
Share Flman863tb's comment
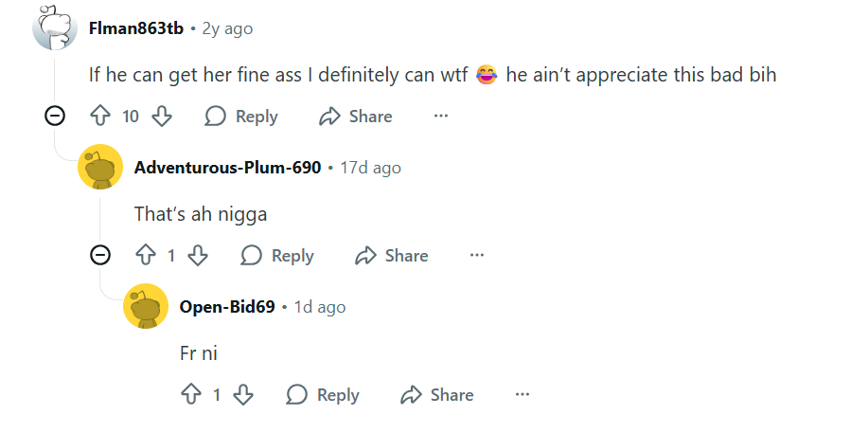point(356,117)
